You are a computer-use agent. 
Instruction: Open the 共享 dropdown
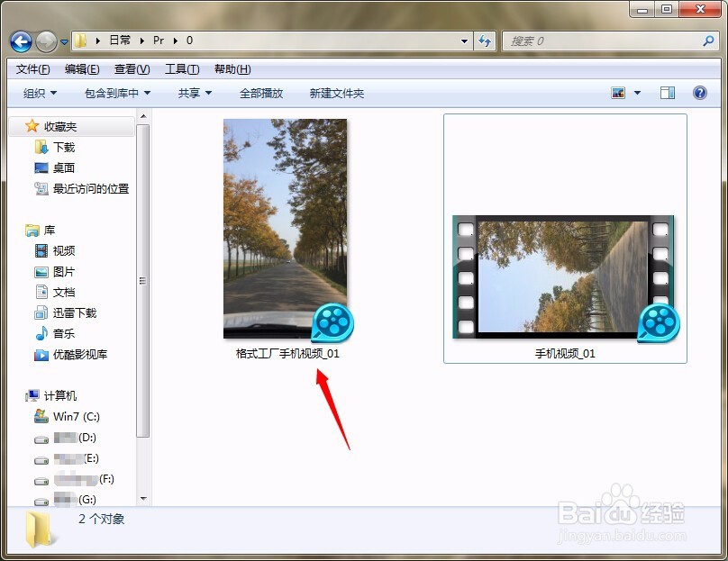pos(195,94)
